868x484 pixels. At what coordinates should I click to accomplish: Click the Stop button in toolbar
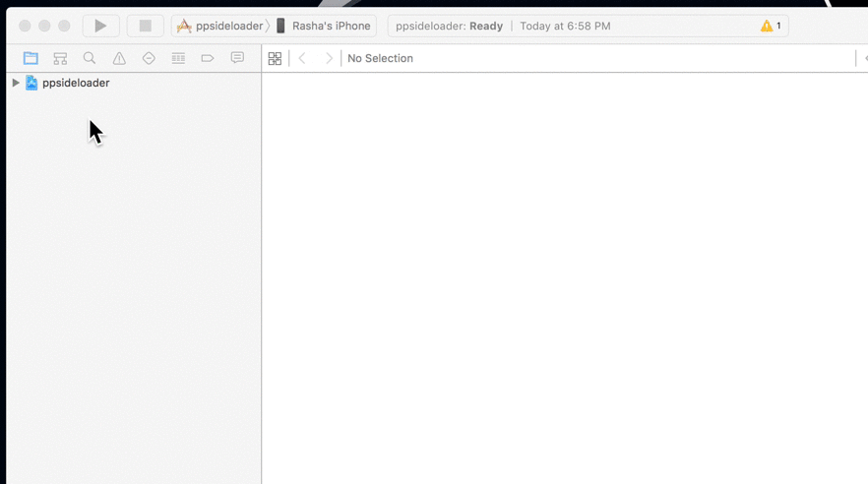tap(145, 26)
